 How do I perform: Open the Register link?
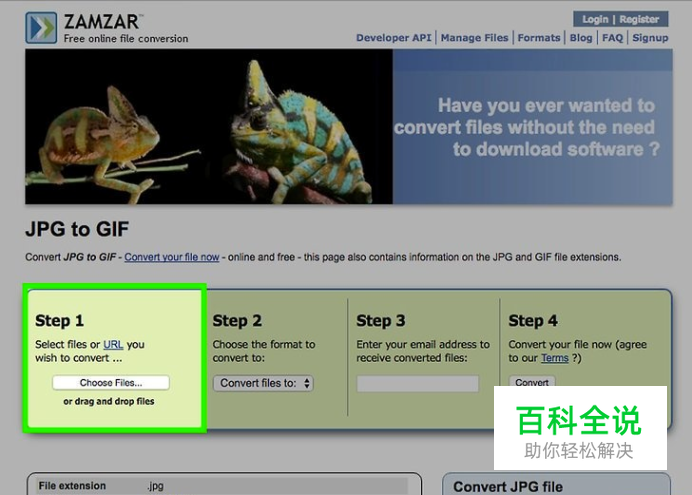pos(639,19)
